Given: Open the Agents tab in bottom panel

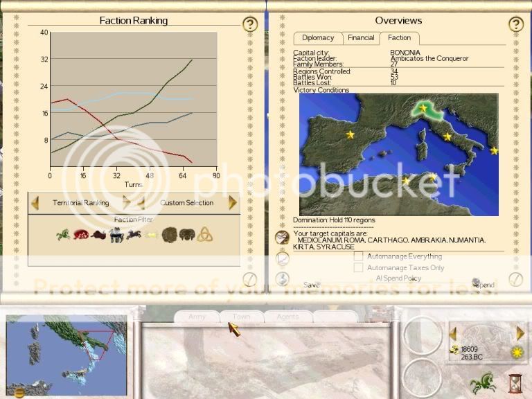Looking at the screenshot, I should [x=287, y=317].
